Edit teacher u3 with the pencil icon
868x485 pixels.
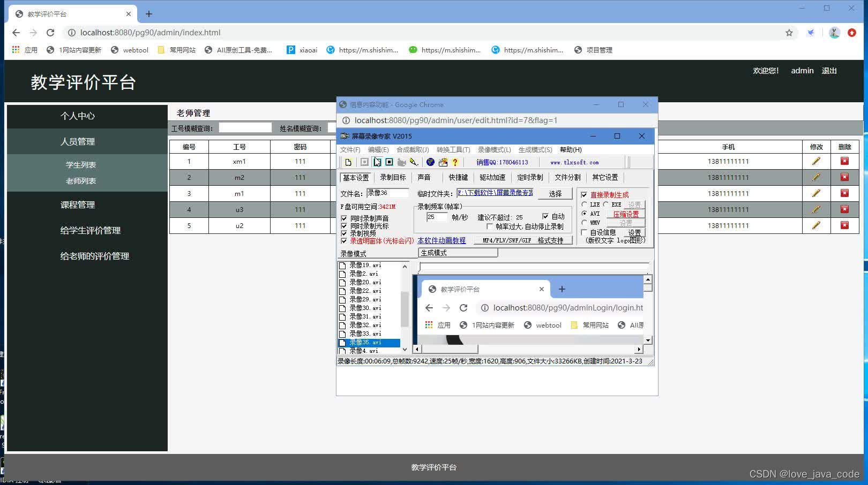816,209
